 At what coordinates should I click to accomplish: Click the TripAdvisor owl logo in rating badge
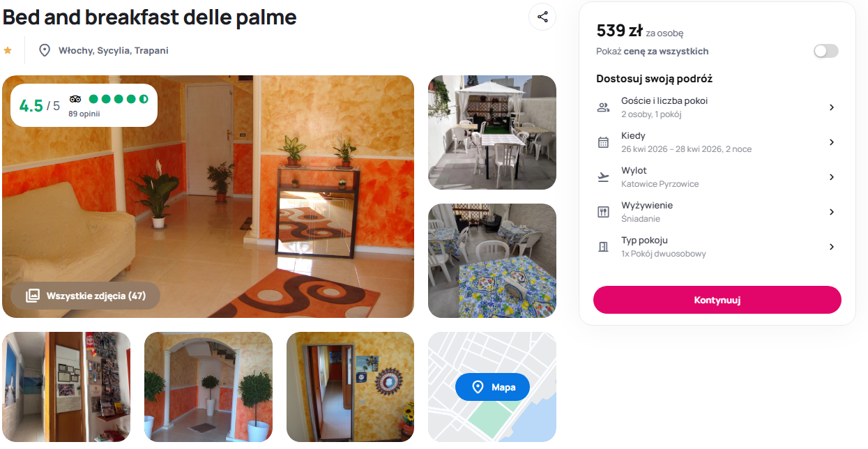click(75, 99)
